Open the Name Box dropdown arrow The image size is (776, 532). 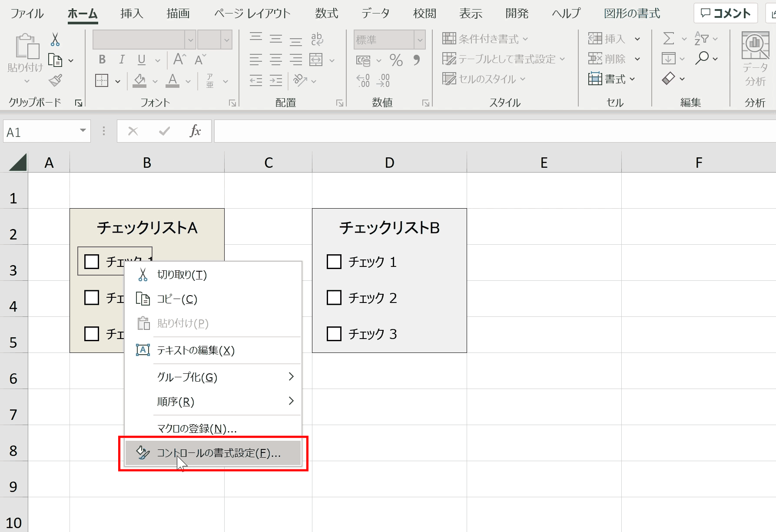tap(83, 131)
